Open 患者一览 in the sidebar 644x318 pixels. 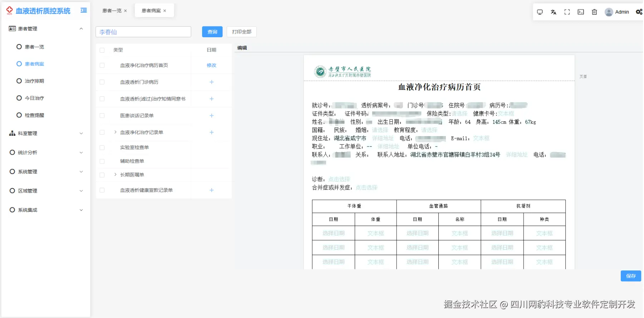pyautogui.click(x=34, y=47)
